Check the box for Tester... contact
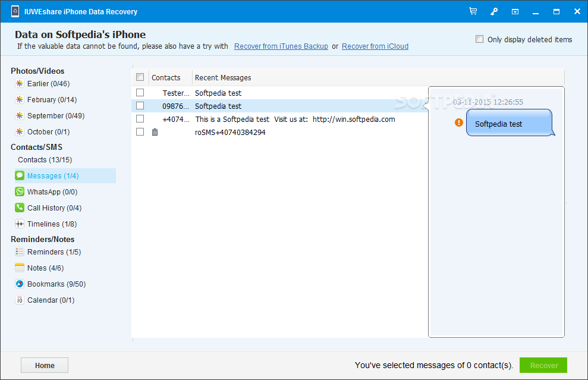 click(140, 93)
